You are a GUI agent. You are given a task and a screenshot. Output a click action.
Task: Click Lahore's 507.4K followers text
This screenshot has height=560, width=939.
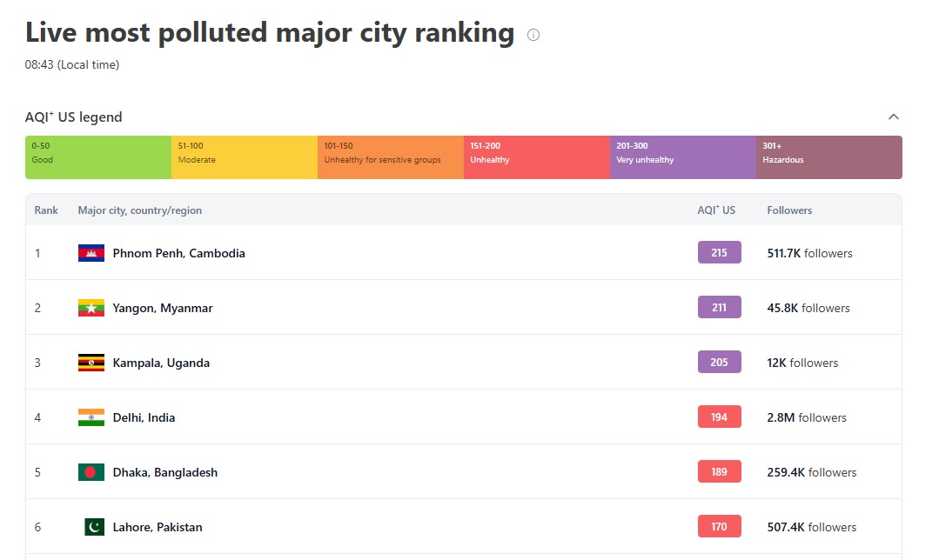coord(811,527)
